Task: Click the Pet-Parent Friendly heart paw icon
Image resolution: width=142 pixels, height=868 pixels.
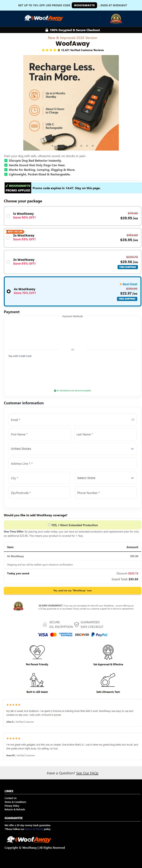Action: click(x=37, y=652)
